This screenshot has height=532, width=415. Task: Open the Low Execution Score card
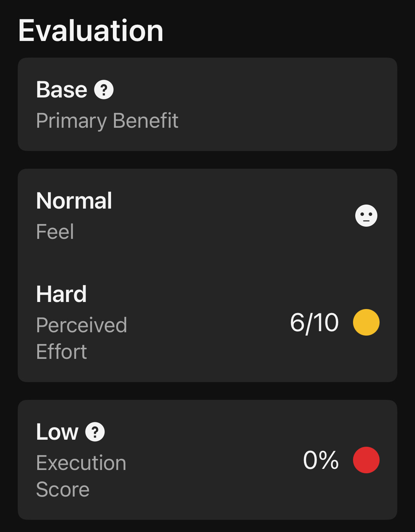click(x=207, y=460)
